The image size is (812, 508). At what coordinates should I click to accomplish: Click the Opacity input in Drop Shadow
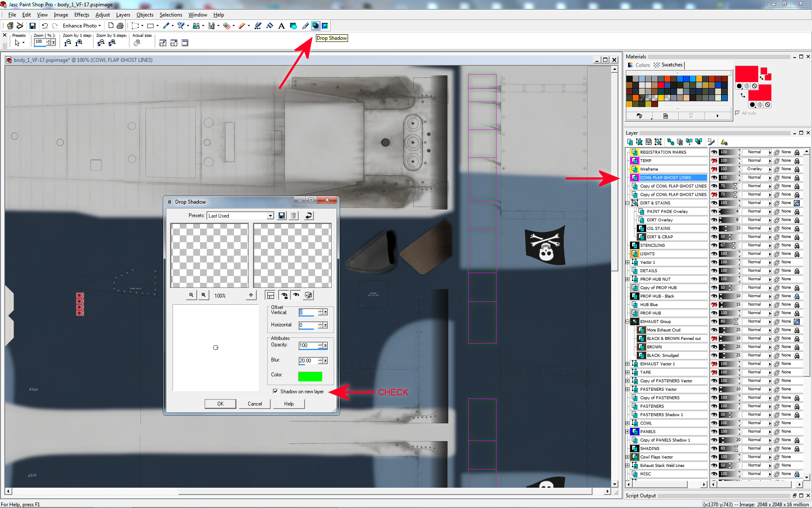point(308,345)
